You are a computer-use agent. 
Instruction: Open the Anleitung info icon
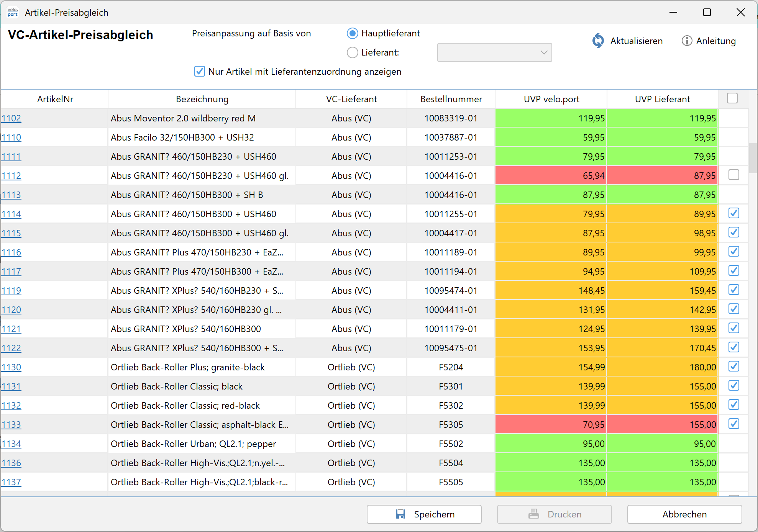[x=687, y=41]
